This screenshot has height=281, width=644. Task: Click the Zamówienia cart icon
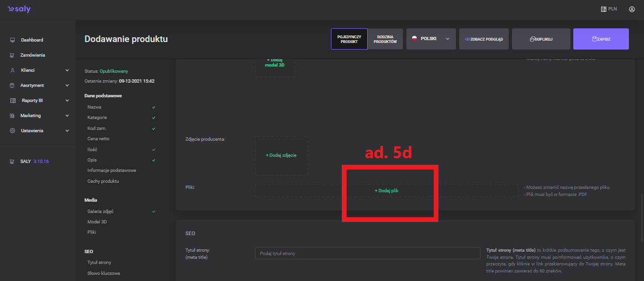click(x=12, y=55)
